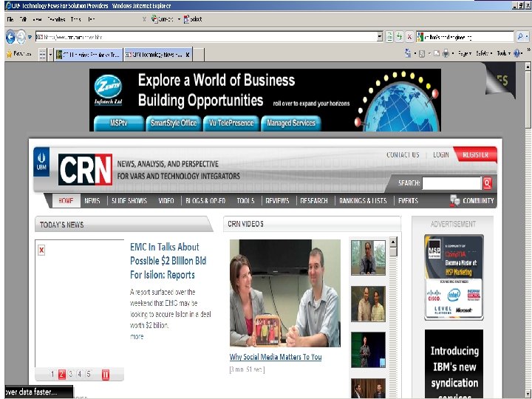Open the Contact Us link

[403, 154]
